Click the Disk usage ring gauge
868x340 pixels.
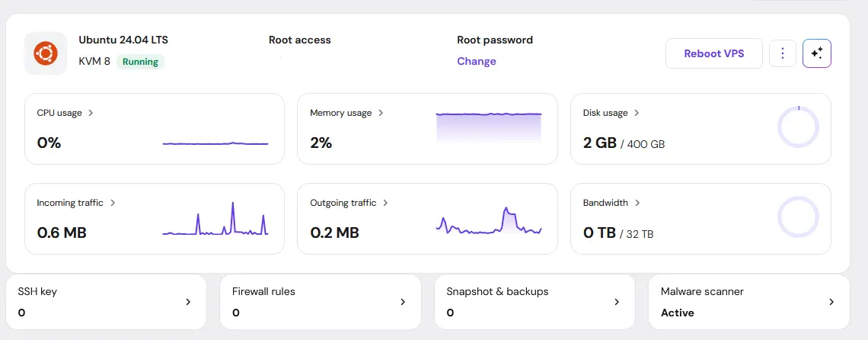(x=798, y=127)
